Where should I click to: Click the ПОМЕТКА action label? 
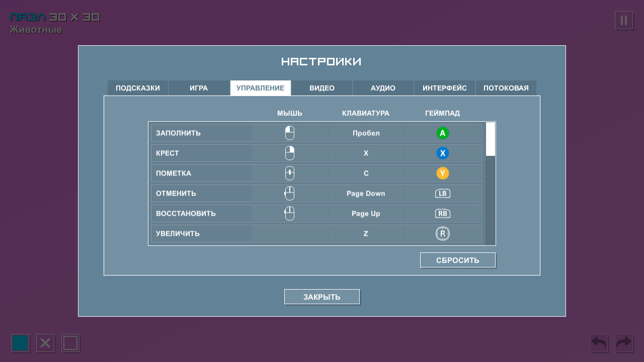pos(174,173)
